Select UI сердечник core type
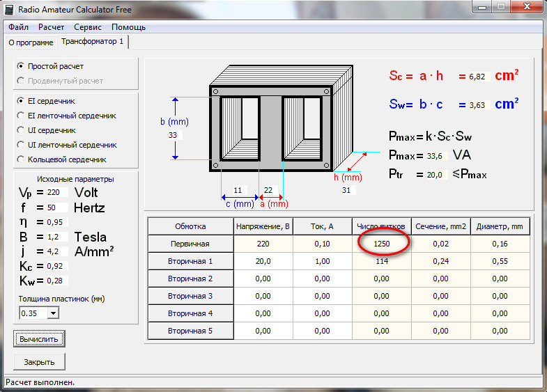This screenshot has width=547, height=392. [x=21, y=130]
